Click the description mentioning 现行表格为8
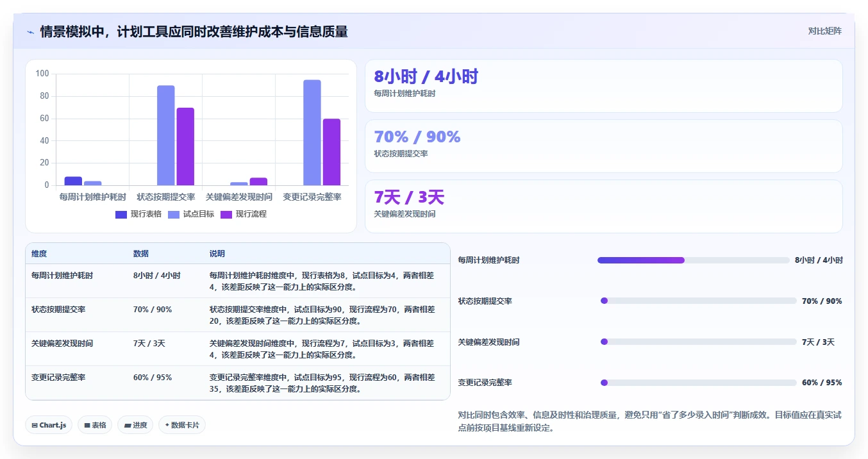This screenshot has height=459, width=868. pyautogui.click(x=322, y=281)
